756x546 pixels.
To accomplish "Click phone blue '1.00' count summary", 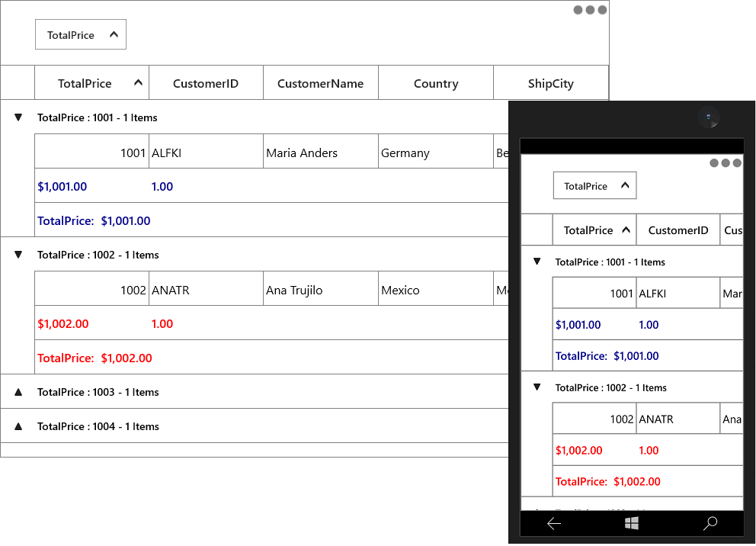I will click(x=649, y=325).
